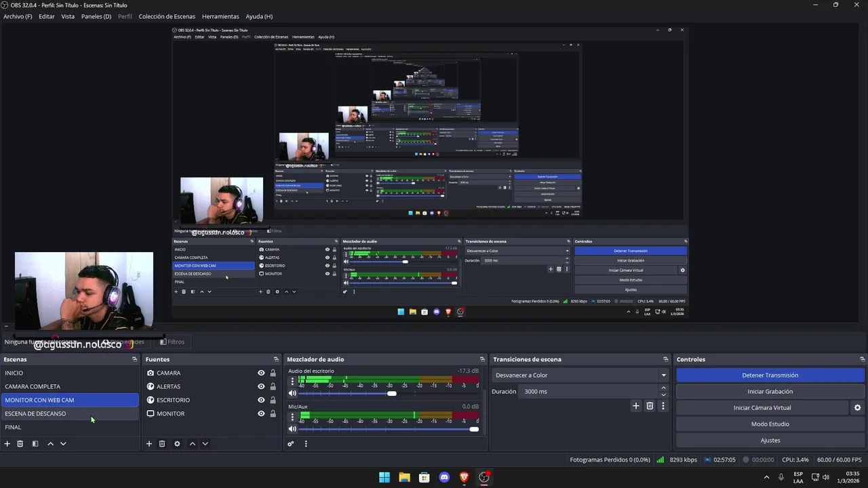Toggle visibility of ESCRITORIO source
Screen dimensions: 868x488
pyautogui.click(x=261, y=400)
